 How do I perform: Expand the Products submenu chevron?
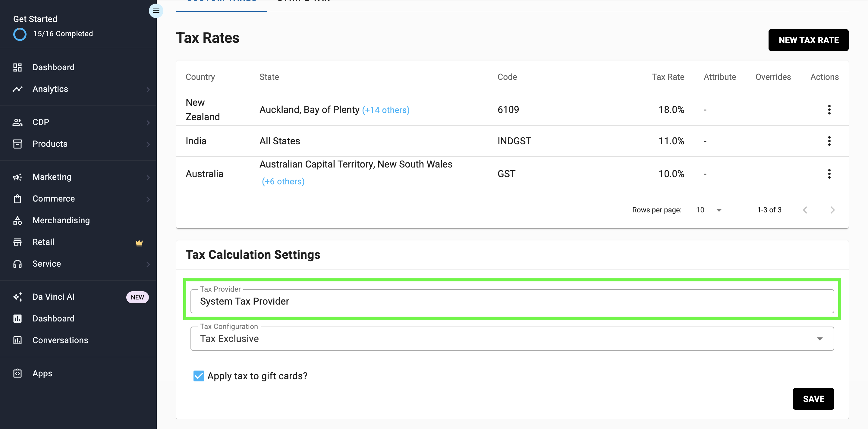148,145
